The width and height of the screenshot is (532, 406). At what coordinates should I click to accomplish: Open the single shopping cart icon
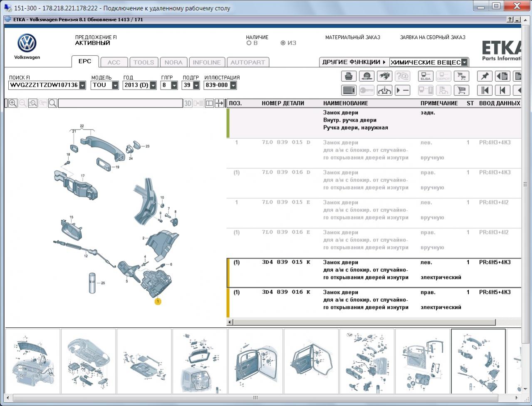(461, 90)
